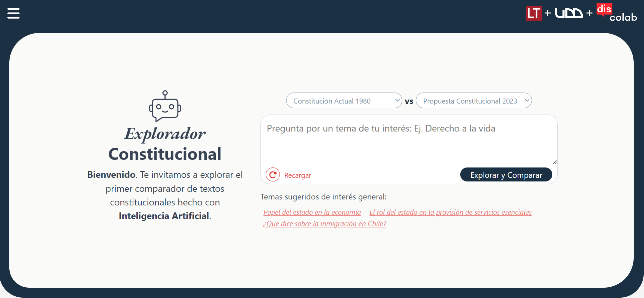Click the Temas sugeridos de interés general heading
The width and height of the screenshot is (644, 298).
pos(323,197)
